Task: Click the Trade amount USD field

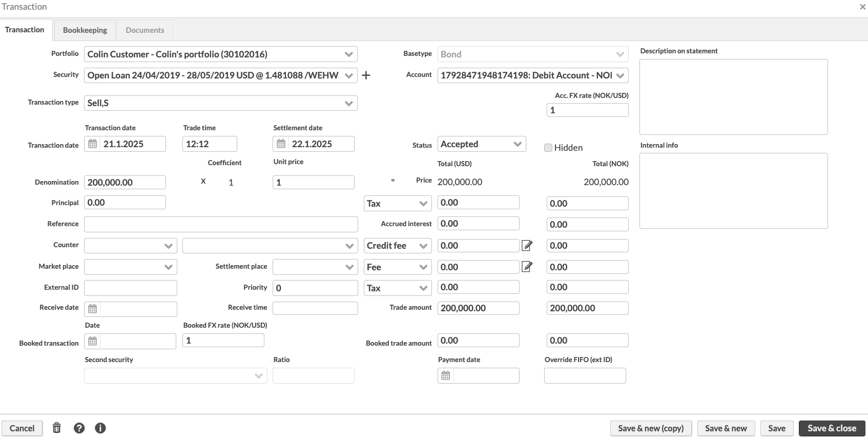Action: point(479,308)
